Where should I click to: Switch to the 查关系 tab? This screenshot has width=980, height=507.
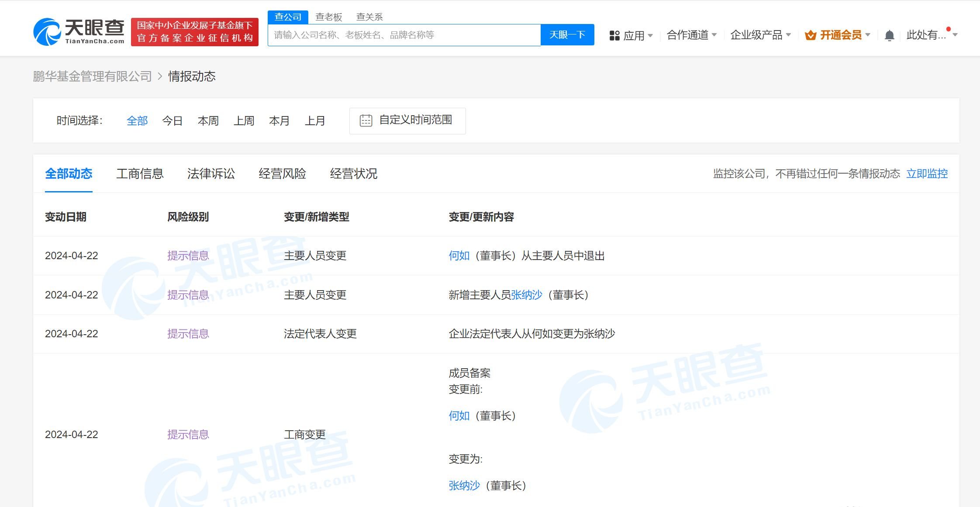pyautogui.click(x=369, y=17)
